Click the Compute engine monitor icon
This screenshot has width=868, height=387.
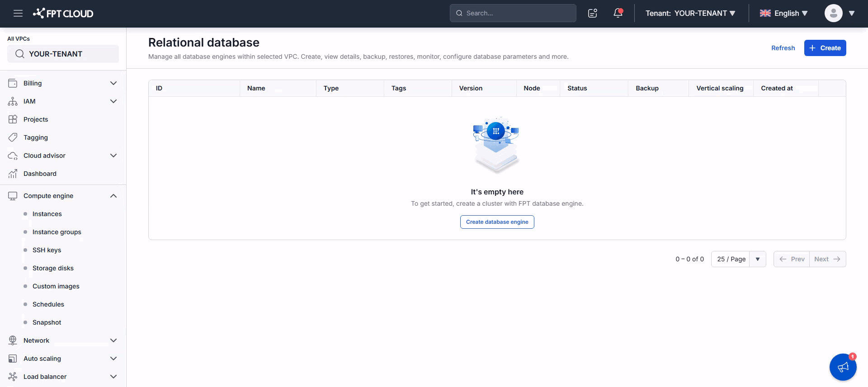tap(13, 196)
